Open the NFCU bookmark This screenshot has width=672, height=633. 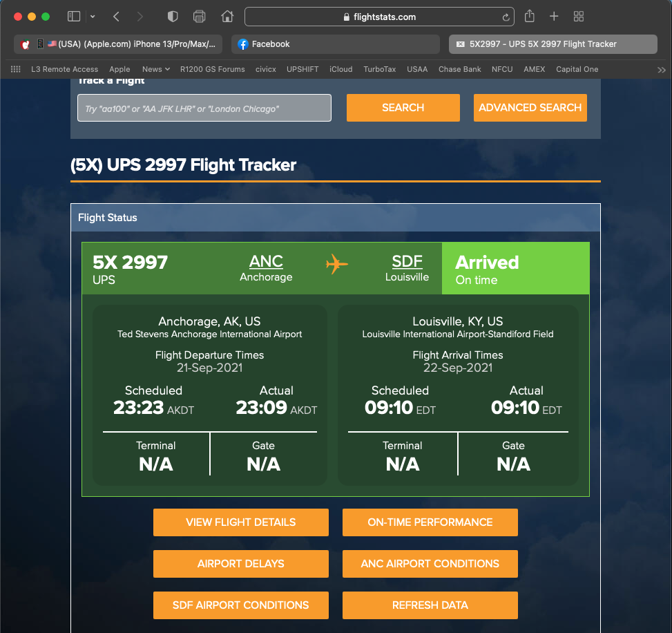[x=502, y=69]
